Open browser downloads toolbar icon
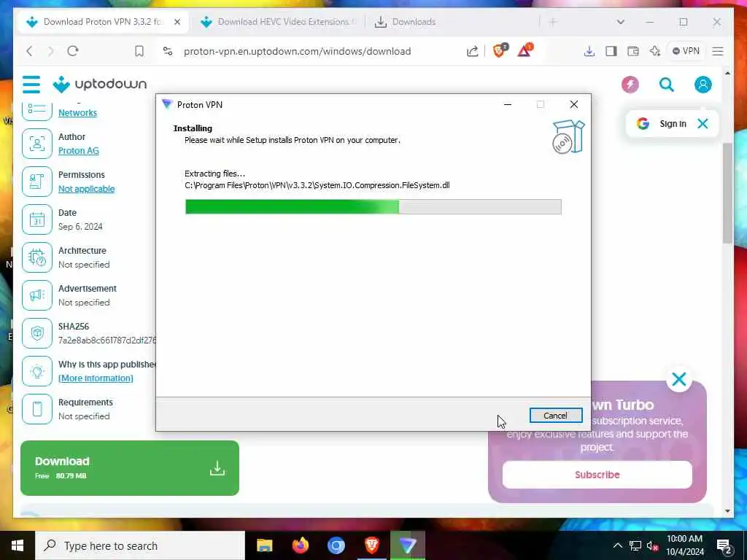Screen dimensions: 747x560 589,51
